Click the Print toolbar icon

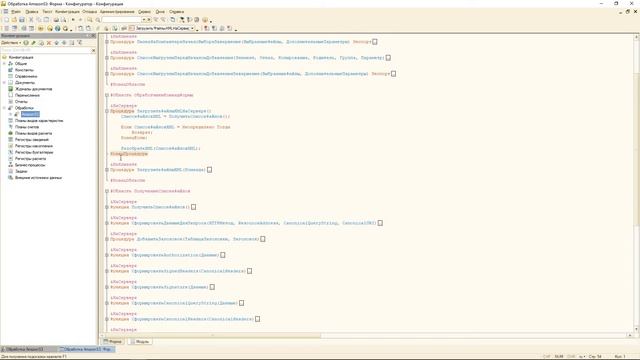click(x=56, y=20)
